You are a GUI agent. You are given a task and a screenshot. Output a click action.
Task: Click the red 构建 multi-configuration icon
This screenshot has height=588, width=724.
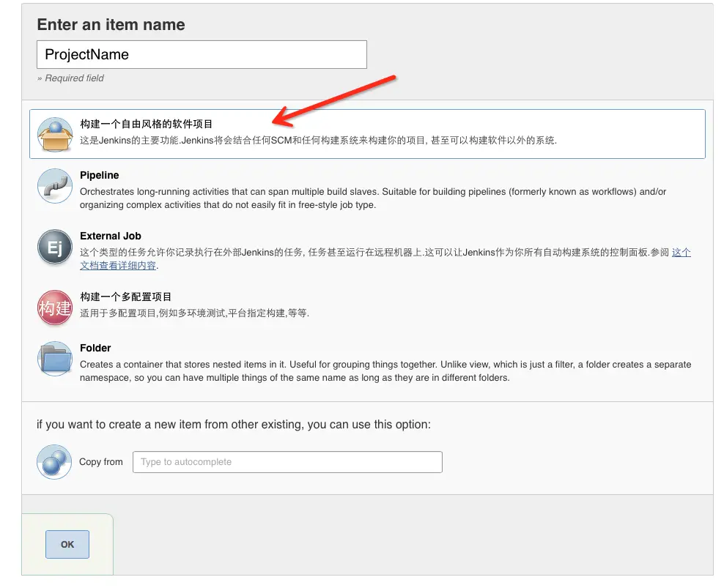(x=55, y=308)
